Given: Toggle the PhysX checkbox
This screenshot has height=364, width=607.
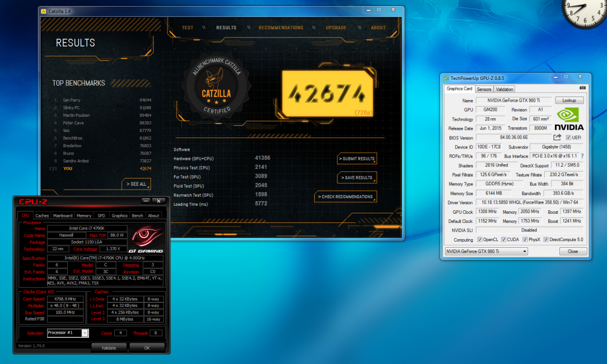Looking at the screenshot, I should click(525, 240).
